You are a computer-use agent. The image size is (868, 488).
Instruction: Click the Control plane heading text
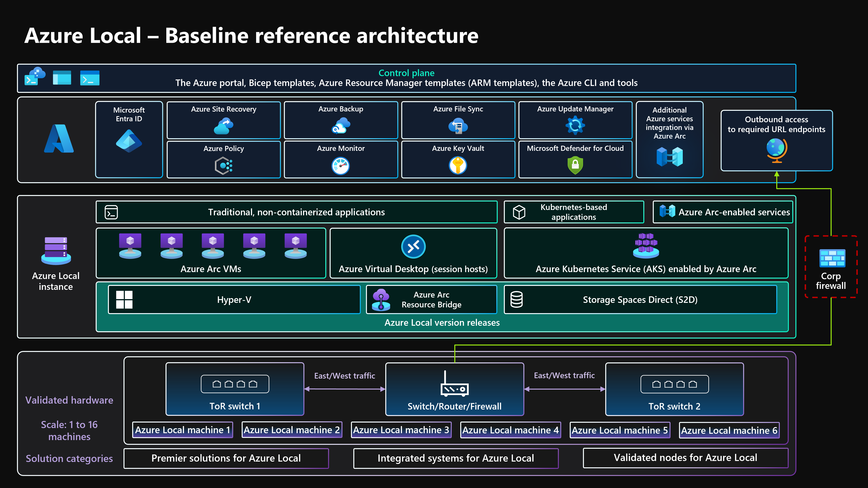pyautogui.click(x=406, y=73)
